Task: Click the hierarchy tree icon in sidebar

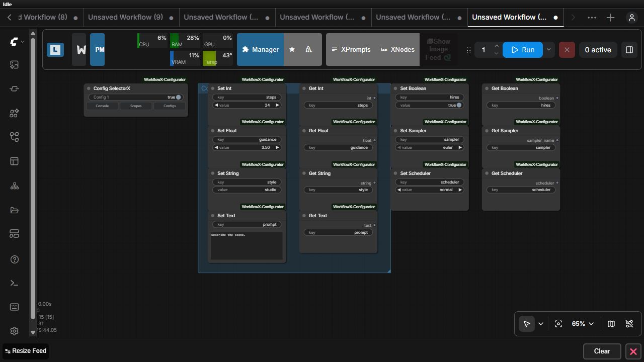Action: [x=14, y=186]
